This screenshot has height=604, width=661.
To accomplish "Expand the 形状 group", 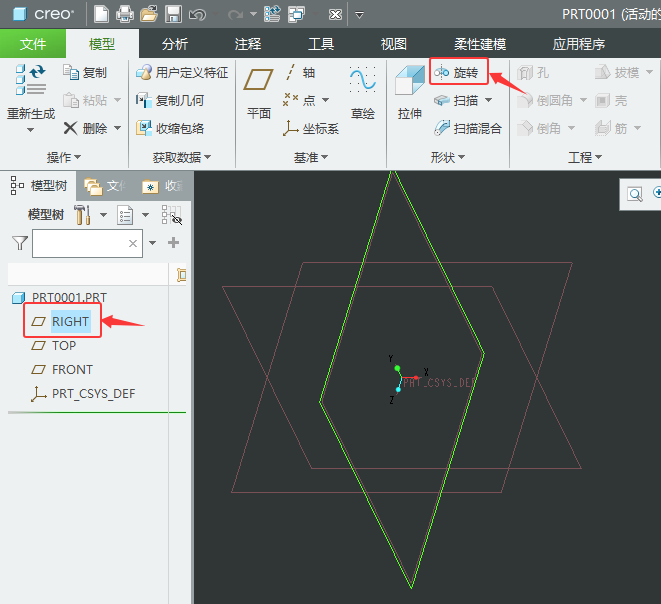I will click(x=447, y=157).
